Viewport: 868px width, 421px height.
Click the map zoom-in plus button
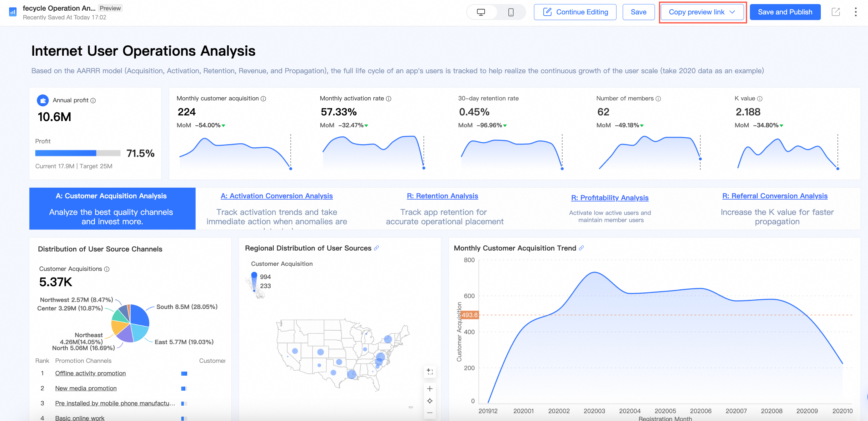click(430, 388)
